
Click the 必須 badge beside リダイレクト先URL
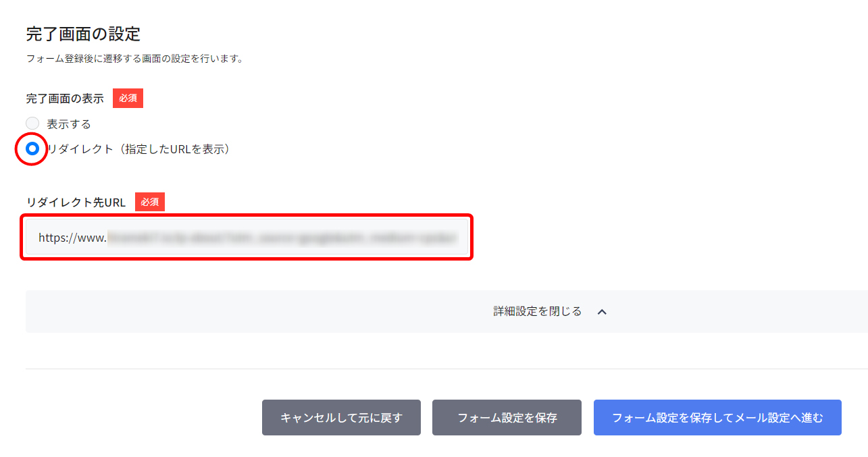tap(149, 202)
